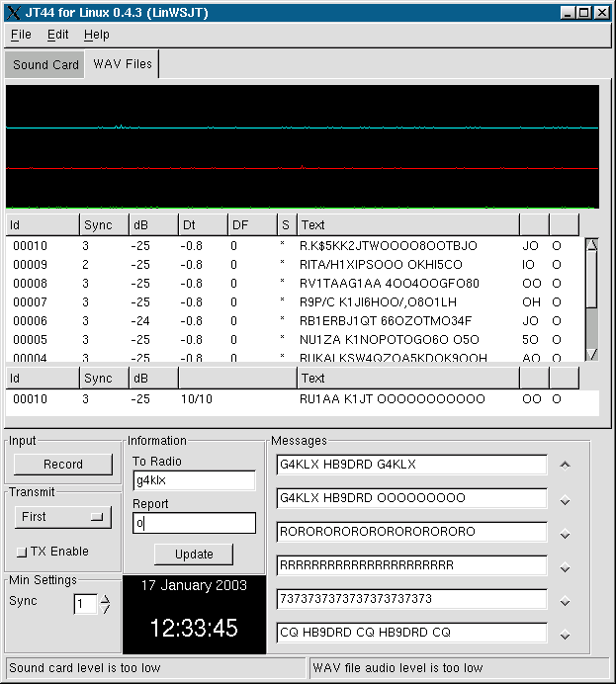Click the RRRRRRRRRRRRRRRRRRRRRR message field

(x=411, y=565)
